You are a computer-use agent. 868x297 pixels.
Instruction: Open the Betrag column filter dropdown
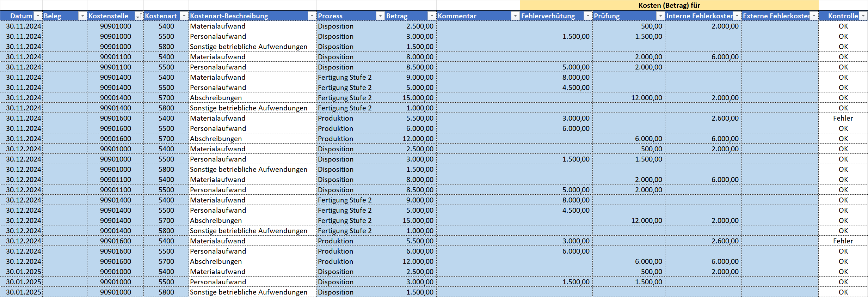pyautogui.click(x=432, y=16)
